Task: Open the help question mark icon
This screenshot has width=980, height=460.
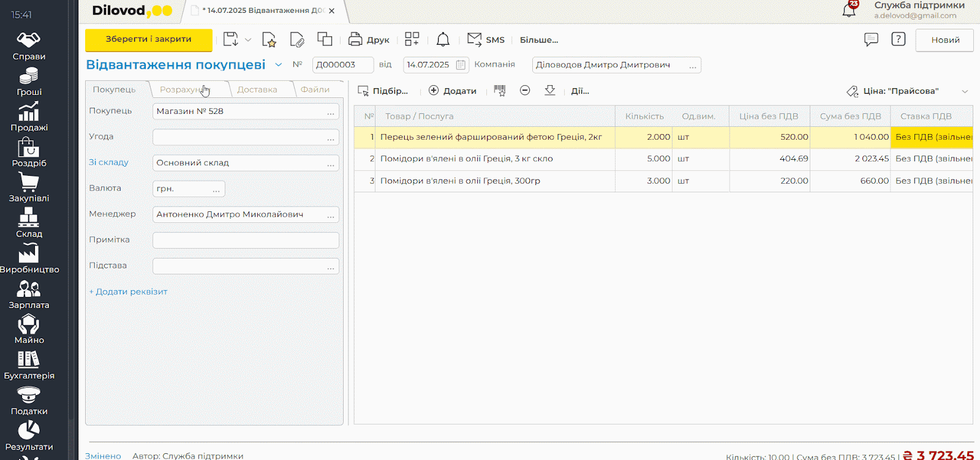Action: (898, 40)
